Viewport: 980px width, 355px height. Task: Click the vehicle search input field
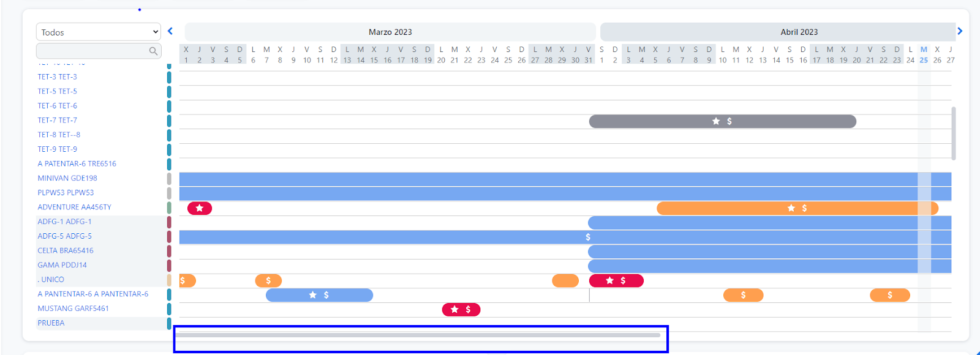click(x=92, y=51)
